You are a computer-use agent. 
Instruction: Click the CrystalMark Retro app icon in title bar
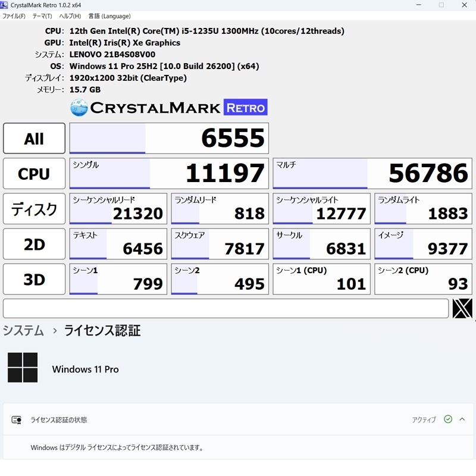[x=4, y=5]
